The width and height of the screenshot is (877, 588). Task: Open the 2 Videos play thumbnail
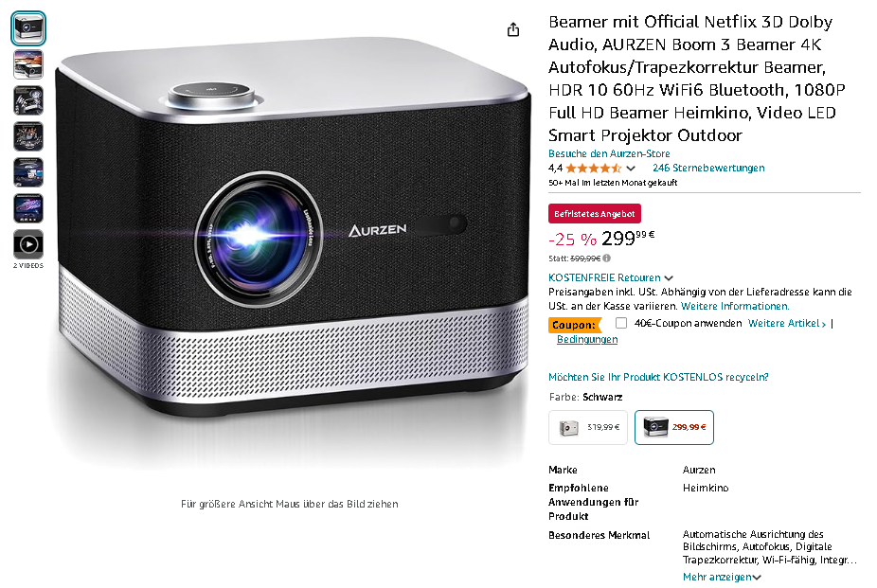tap(28, 244)
